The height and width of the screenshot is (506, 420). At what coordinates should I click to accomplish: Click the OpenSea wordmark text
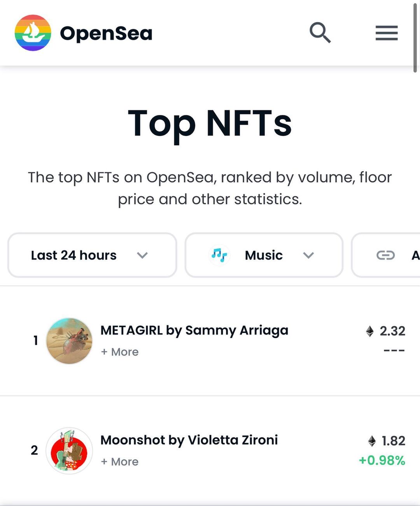(106, 33)
